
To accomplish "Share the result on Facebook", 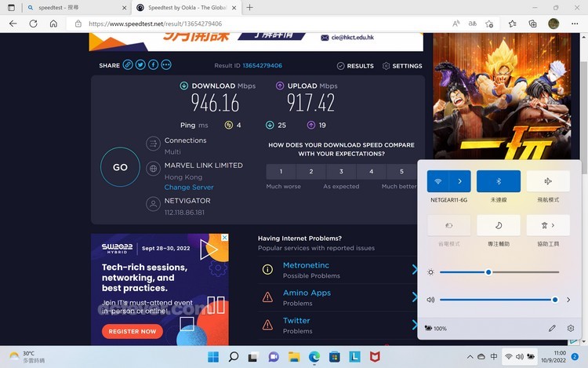I will coord(154,65).
